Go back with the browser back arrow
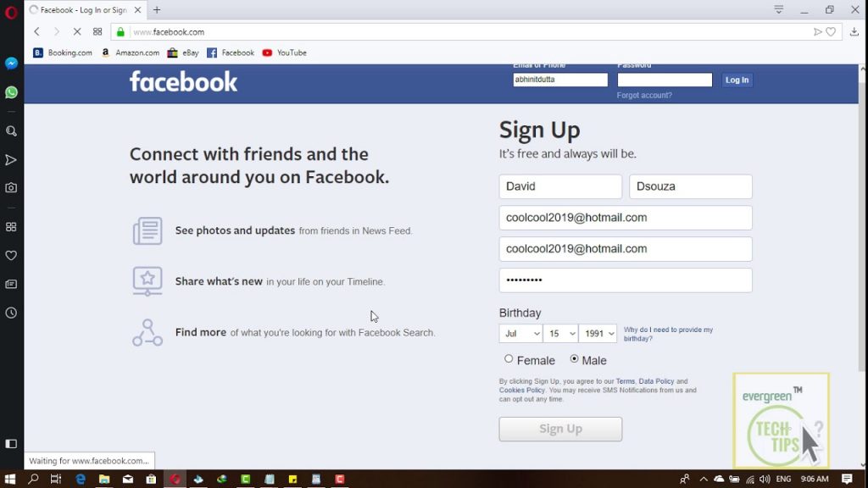This screenshot has height=488, width=868. [36, 32]
